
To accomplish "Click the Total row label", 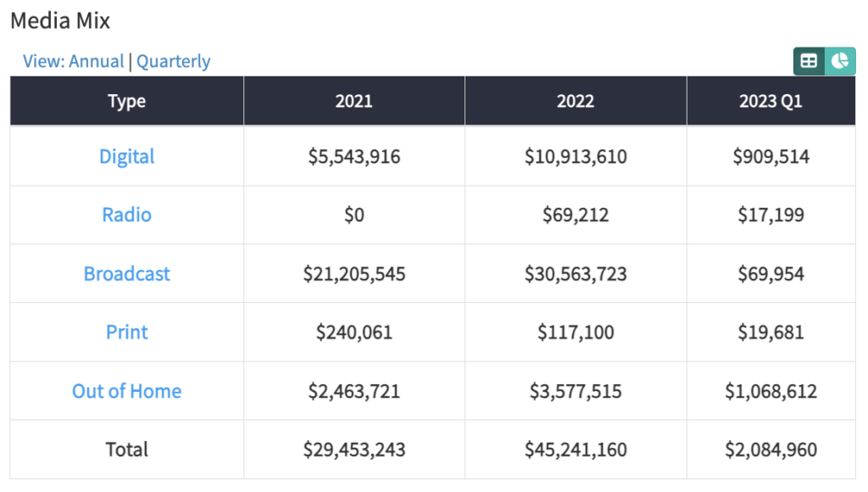I will click(x=127, y=450).
